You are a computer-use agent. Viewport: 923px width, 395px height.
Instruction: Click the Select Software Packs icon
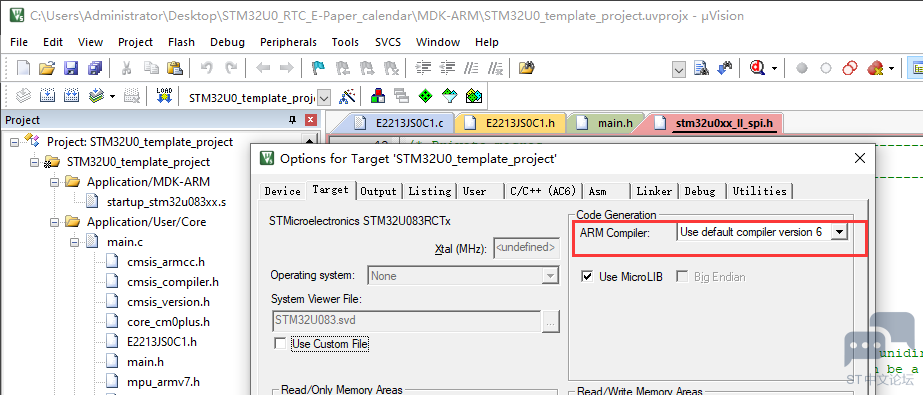tap(450, 95)
